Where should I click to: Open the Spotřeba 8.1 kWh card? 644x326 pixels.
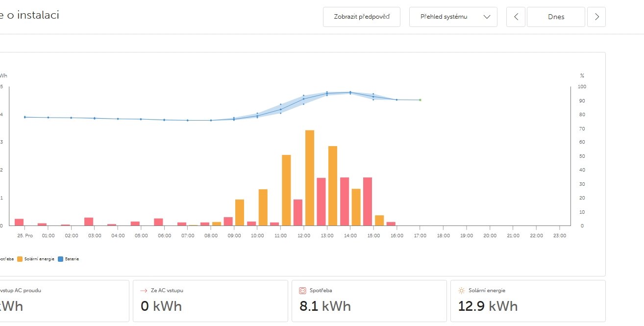[x=369, y=301]
